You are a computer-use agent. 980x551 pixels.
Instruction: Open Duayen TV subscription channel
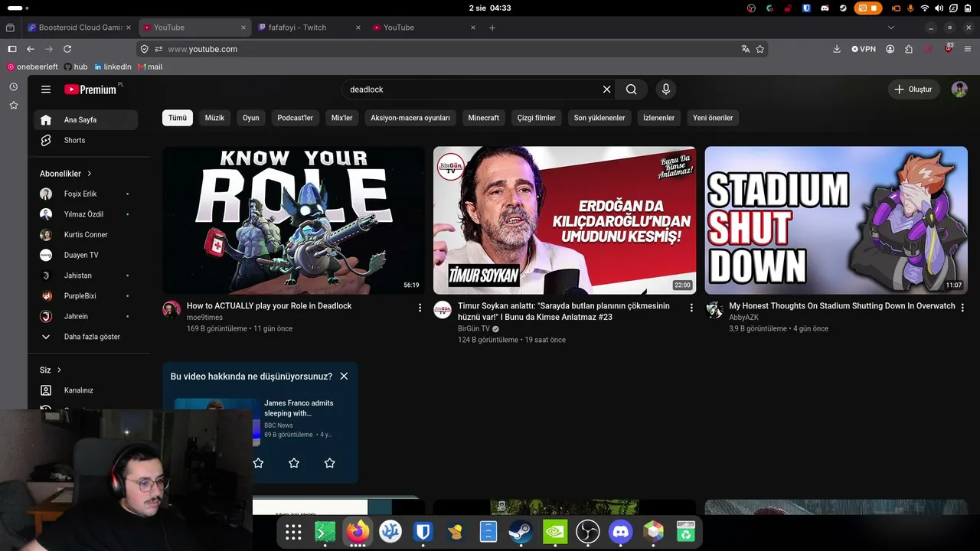click(x=86, y=255)
